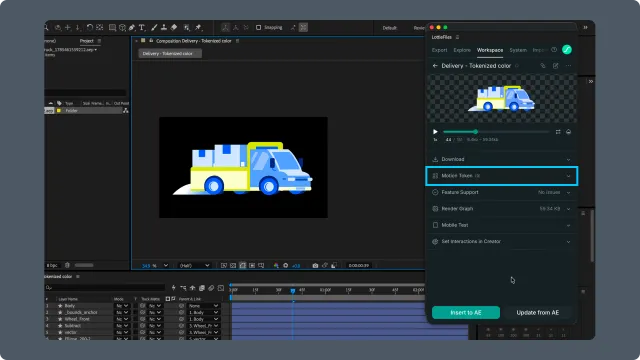Open the green LottieFiles profile avatar
The image size is (640, 360).
point(567,50)
